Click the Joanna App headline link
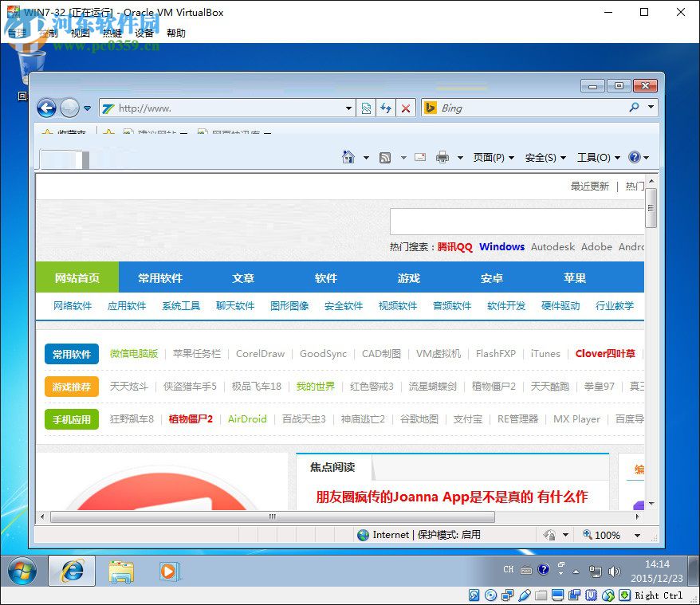700x605 pixels. coord(452,497)
